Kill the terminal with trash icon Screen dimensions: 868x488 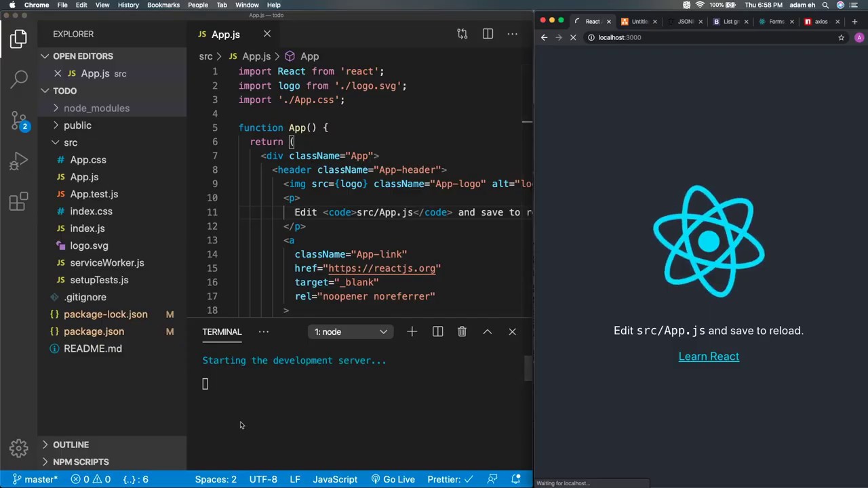coord(462,331)
